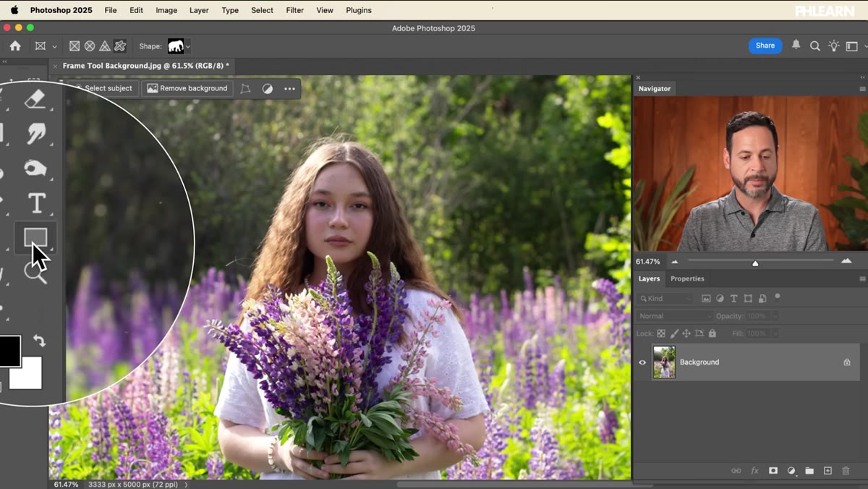The height and width of the screenshot is (489, 868).
Task: Swap foreground and background colors
Action: pyautogui.click(x=39, y=341)
